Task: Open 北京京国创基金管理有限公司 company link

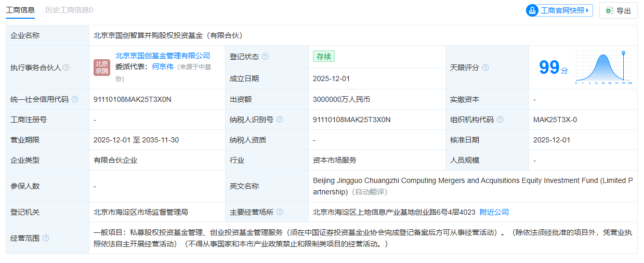Action: [162, 56]
